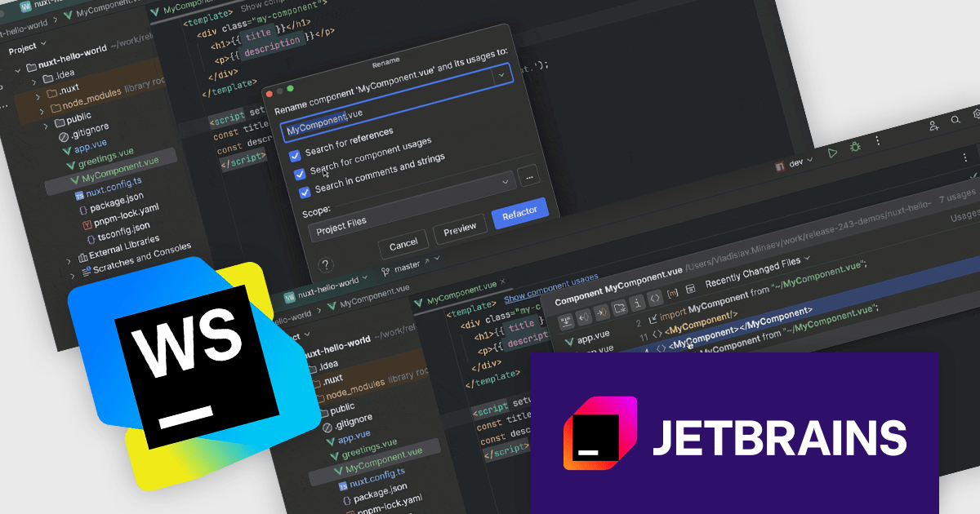Select pnpm-lock.yaml in upper project tree
The image size is (980, 514).
(x=119, y=216)
